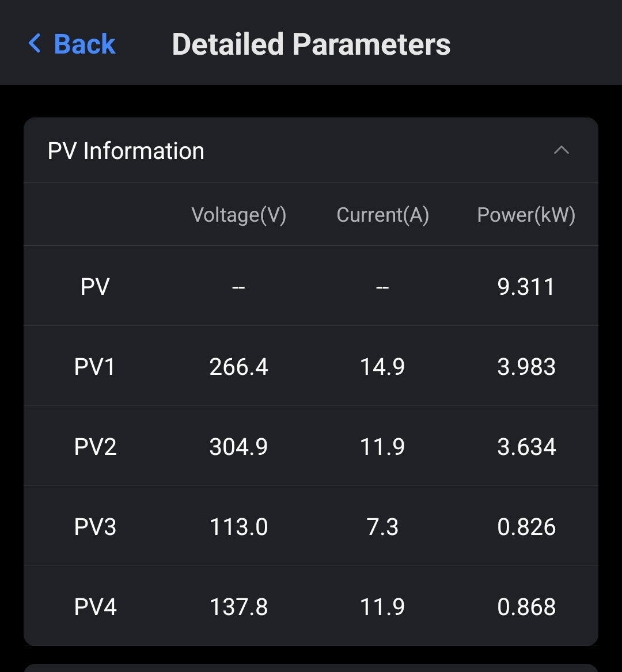Screen dimensions: 622x672
Task: Click the Voltage(V) column header
Action: pyautogui.click(x=238, y=215)
